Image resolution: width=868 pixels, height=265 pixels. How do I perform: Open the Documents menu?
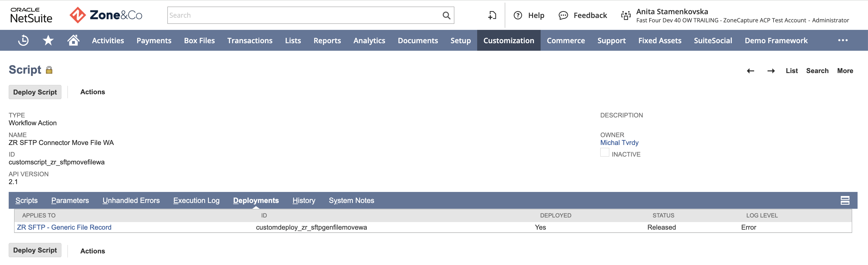click(418, 41)
